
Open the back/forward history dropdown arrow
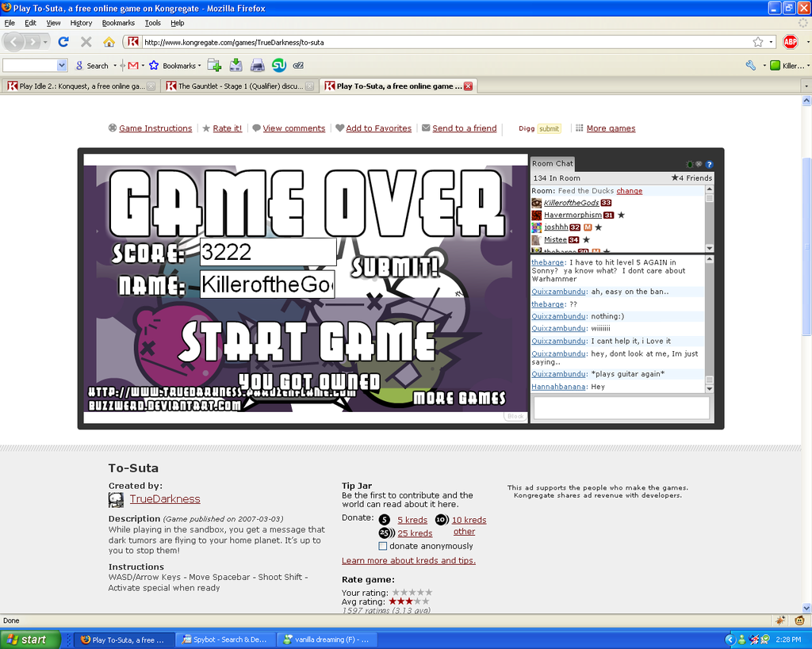point(45,42)
